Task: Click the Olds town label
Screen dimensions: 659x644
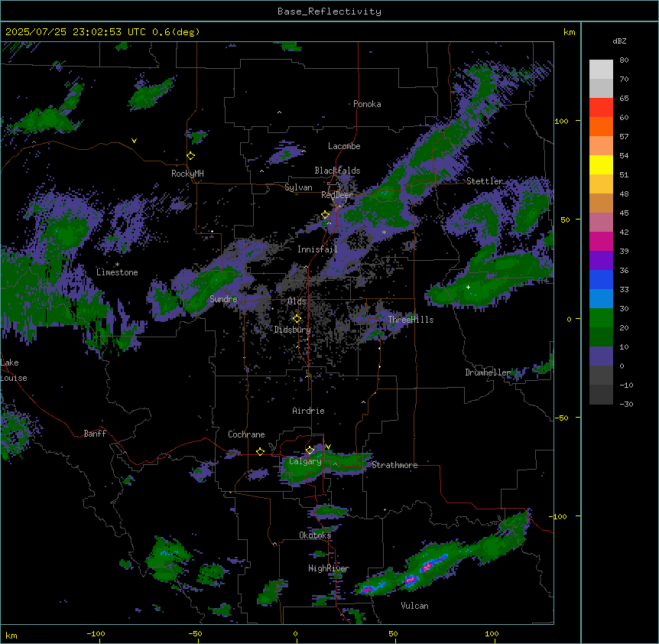Action: click(297, 301)
